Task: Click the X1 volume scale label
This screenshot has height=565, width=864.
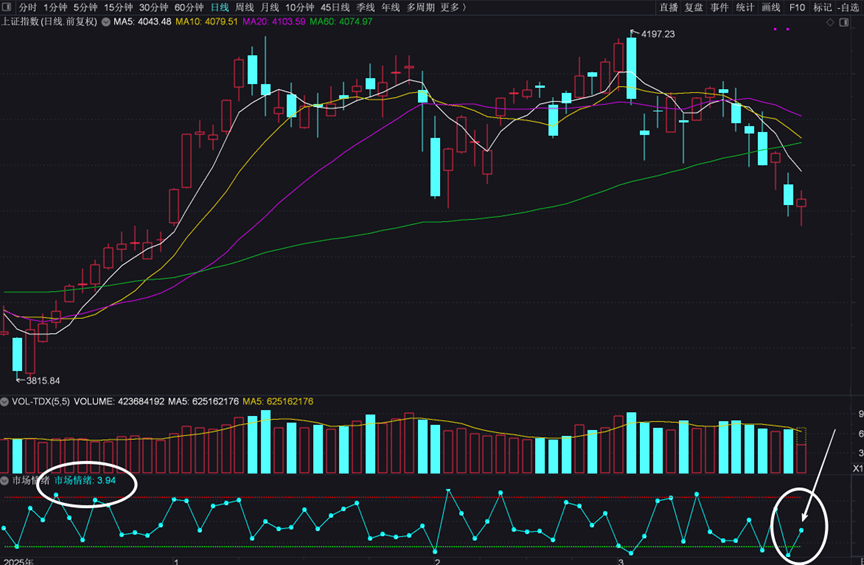Action: (x=856, y=468)
